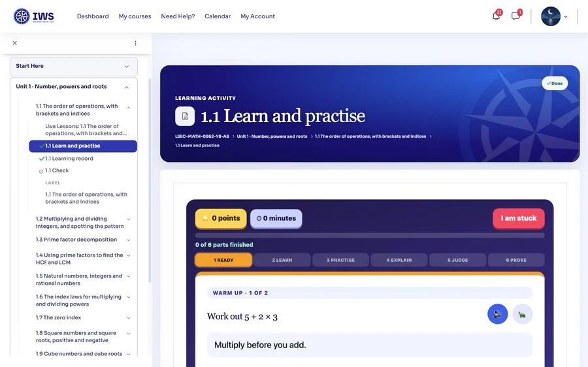588x367 pixels.
Task: Collapse 1.1 The order of operations subsection
Action: coord(129,108)
